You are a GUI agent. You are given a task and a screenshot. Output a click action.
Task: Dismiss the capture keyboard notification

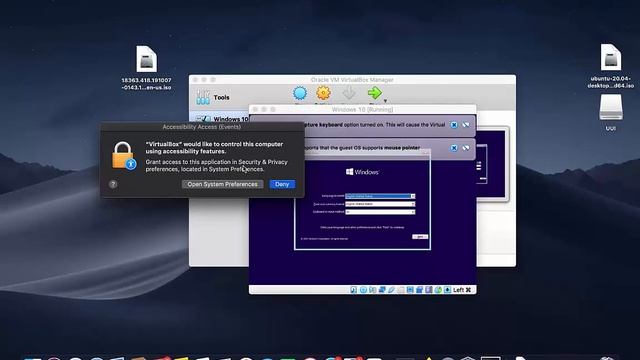point(454,125)
